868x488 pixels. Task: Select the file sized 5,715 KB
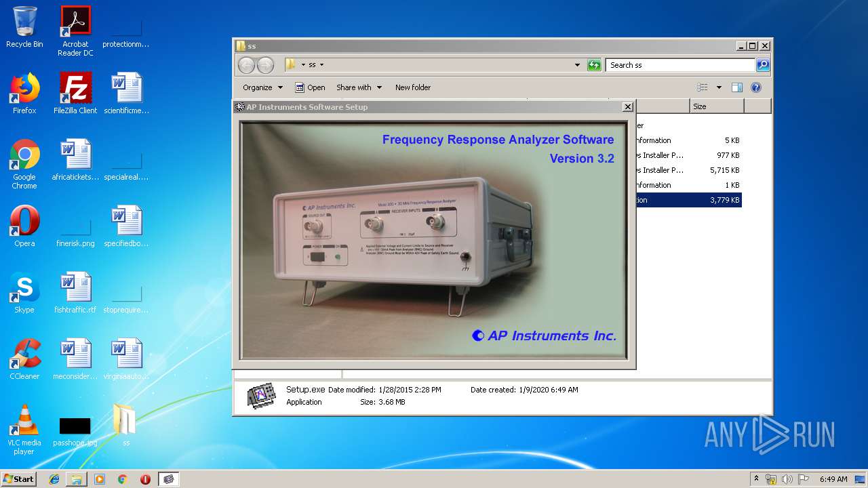(688, 170)
